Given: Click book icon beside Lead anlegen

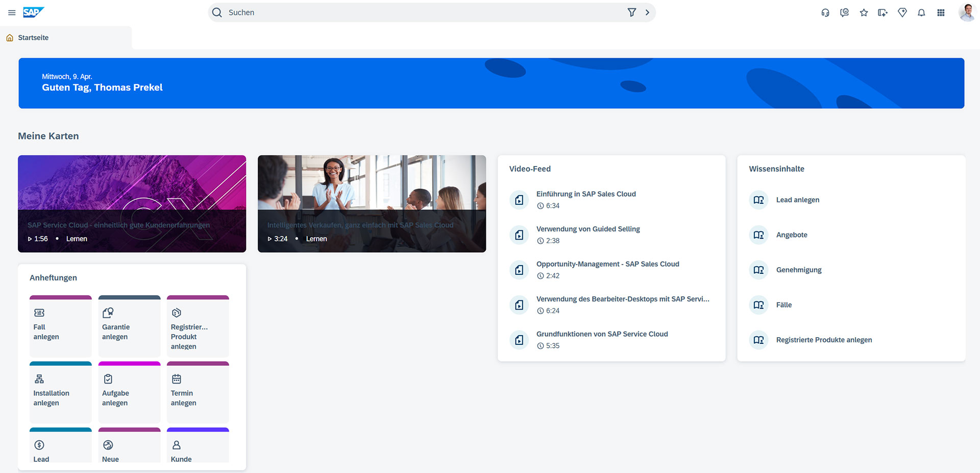Looking at the screenshot, I should (x=758, y=200).
